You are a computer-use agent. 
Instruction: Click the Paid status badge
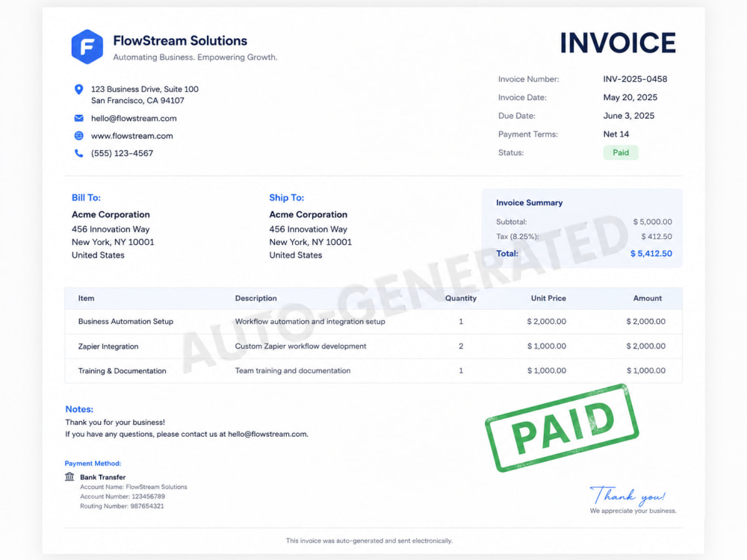tap(620, 152)
